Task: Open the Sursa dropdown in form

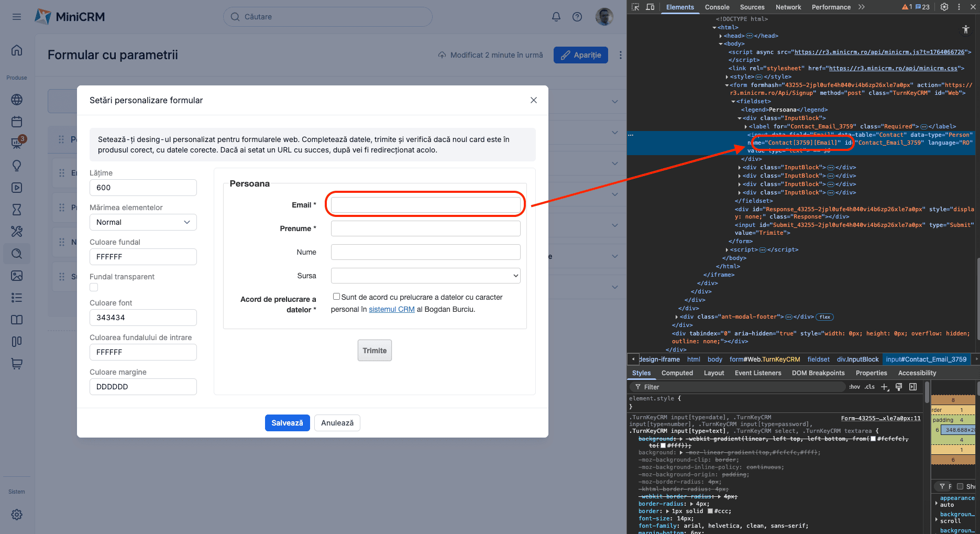Action: (x=425, y=276)
